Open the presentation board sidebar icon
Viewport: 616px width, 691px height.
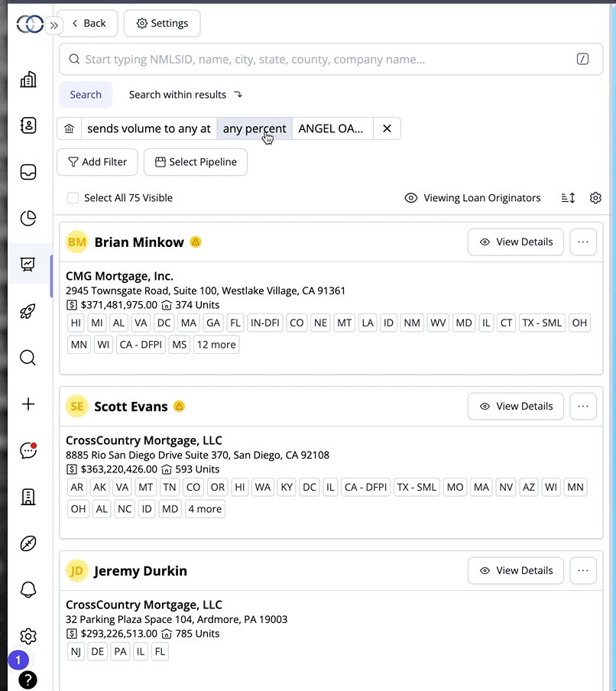[28, 264]
